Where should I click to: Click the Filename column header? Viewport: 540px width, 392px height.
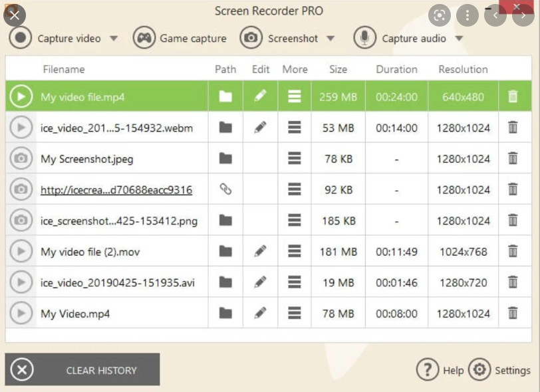click(x=64, y=69)
